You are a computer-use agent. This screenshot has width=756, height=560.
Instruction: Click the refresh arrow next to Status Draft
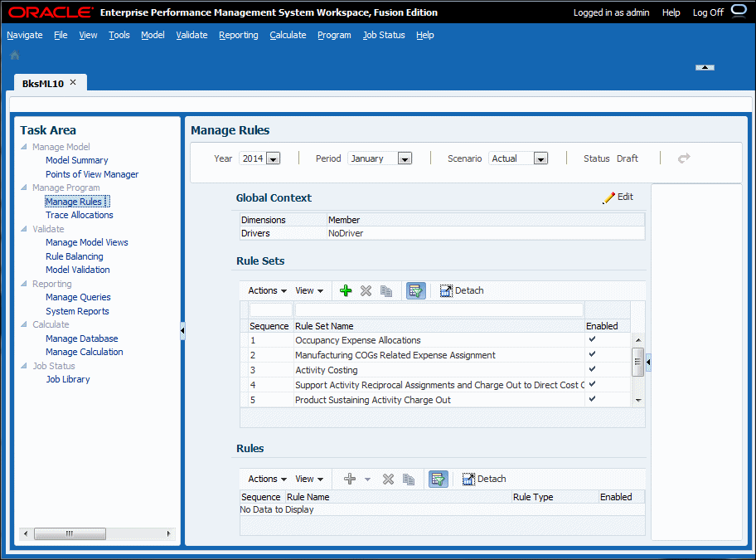(684, 158)
